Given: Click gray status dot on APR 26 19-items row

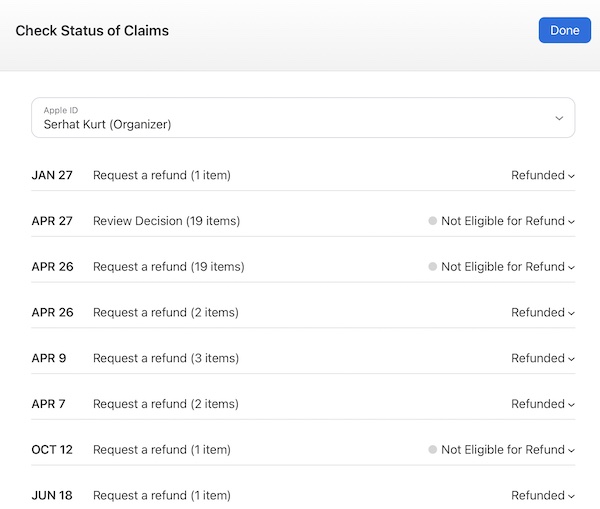Looking at the screenshot, I should (x=432, y=266).
